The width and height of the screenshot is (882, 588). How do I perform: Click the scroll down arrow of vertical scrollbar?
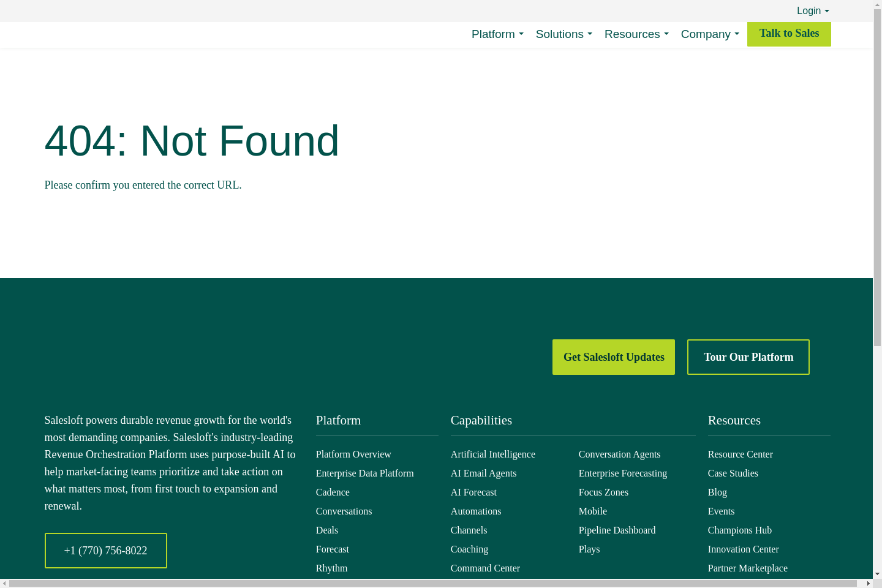click(x=877, y=574)
